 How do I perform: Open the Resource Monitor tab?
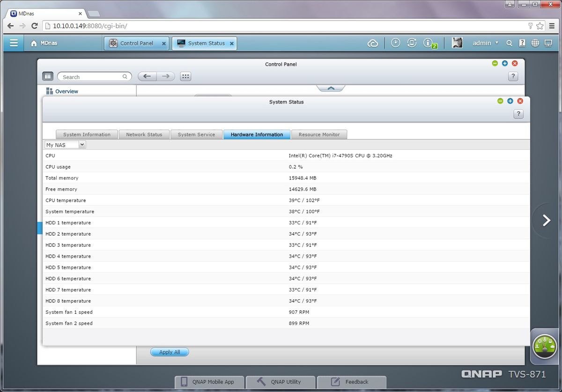319,134
